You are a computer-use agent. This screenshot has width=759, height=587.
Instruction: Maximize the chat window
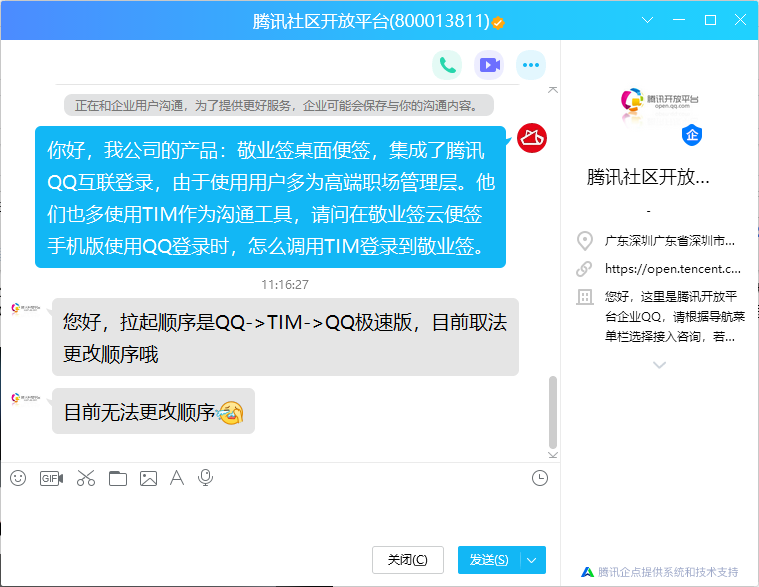[x=710, y=20]
